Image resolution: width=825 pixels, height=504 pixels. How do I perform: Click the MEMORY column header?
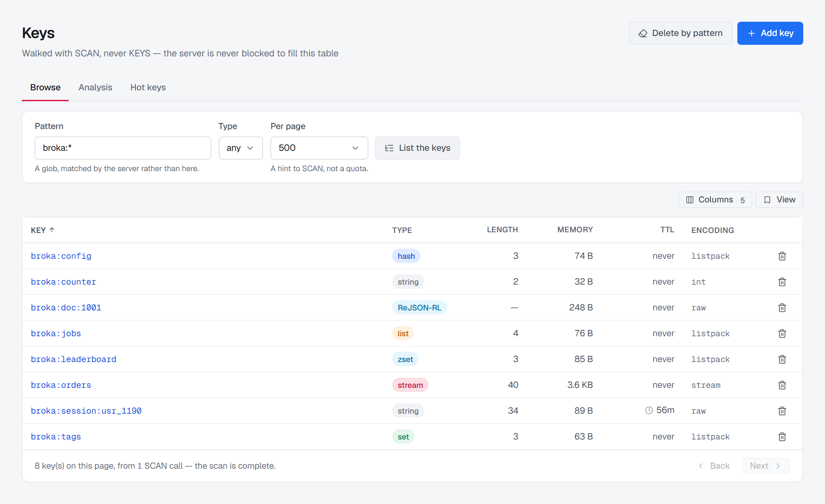575,230
